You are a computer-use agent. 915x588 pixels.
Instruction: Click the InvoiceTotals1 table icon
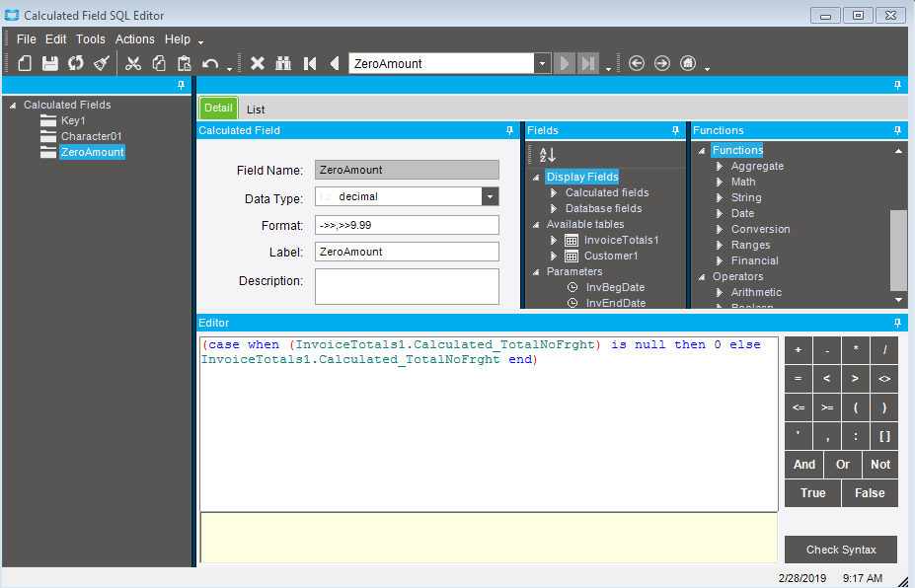click(572, 241)
